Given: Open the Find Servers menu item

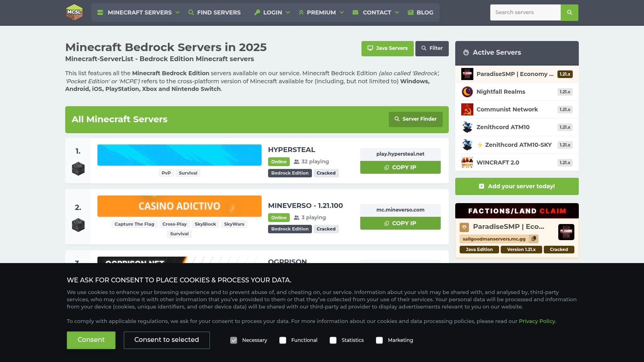Looking at the screenshot, I should [215, 12].
